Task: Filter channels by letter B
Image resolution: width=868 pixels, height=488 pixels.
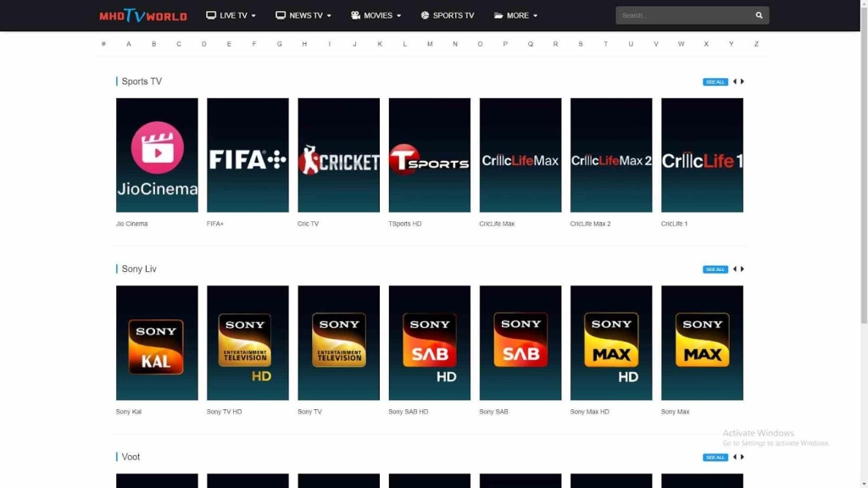Action: [154, 44]
